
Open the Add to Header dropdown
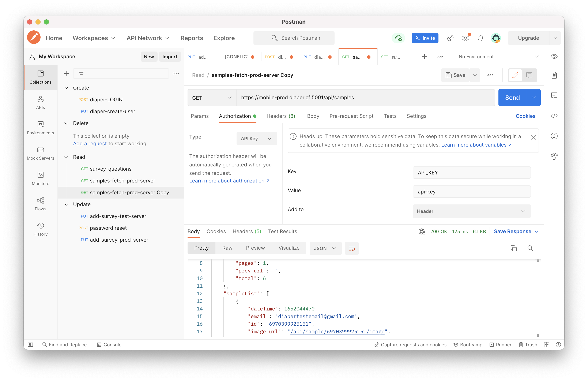(471, 211)
